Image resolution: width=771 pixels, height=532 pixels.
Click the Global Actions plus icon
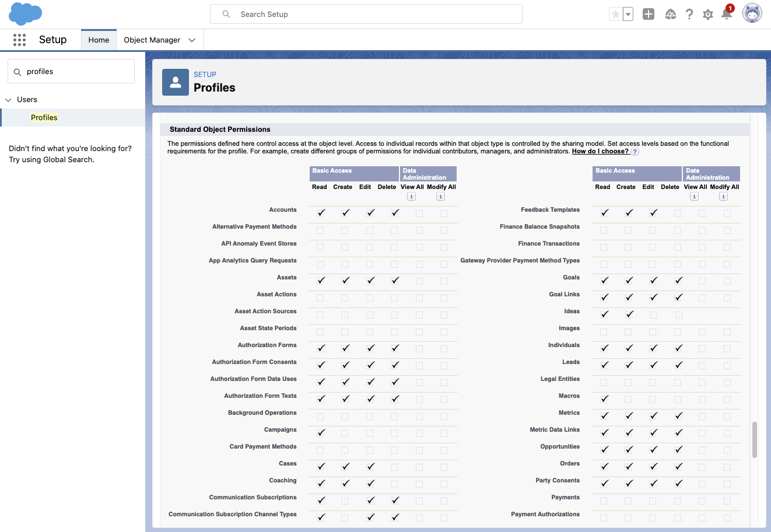click(649, 14)
